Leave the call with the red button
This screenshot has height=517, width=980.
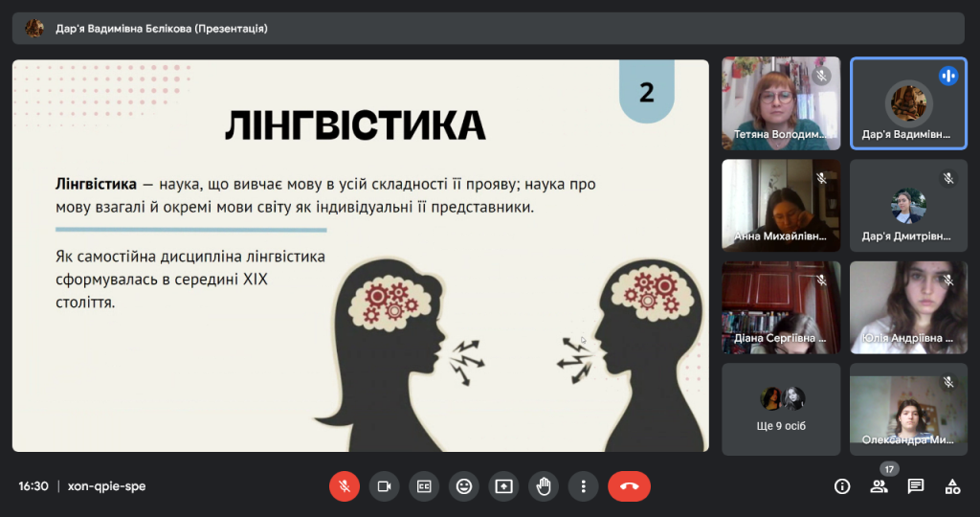(629, 486)
